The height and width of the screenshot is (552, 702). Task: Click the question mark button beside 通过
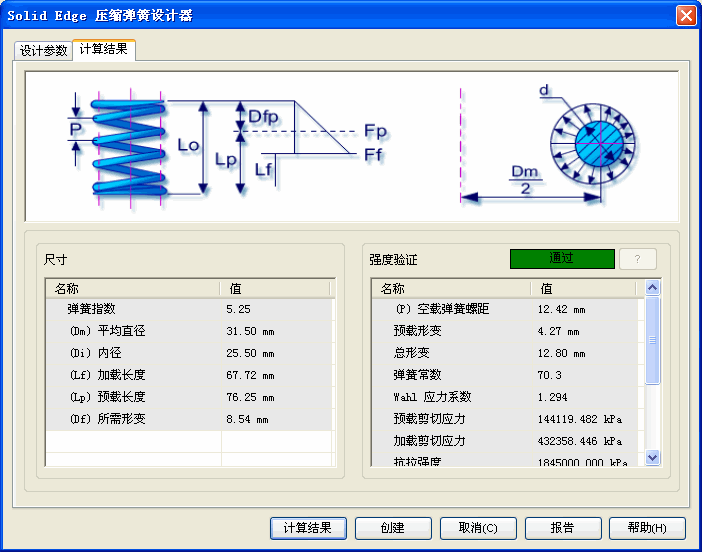click(637, 258)
